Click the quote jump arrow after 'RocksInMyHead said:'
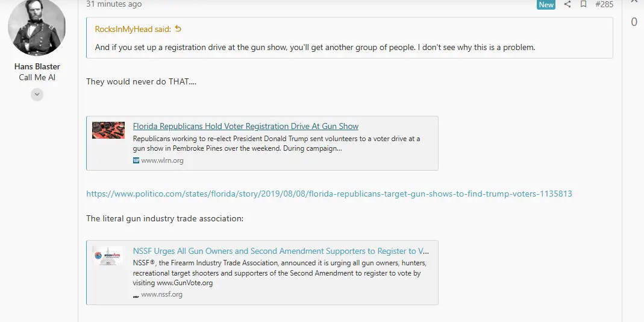 [x=178, y=29]
